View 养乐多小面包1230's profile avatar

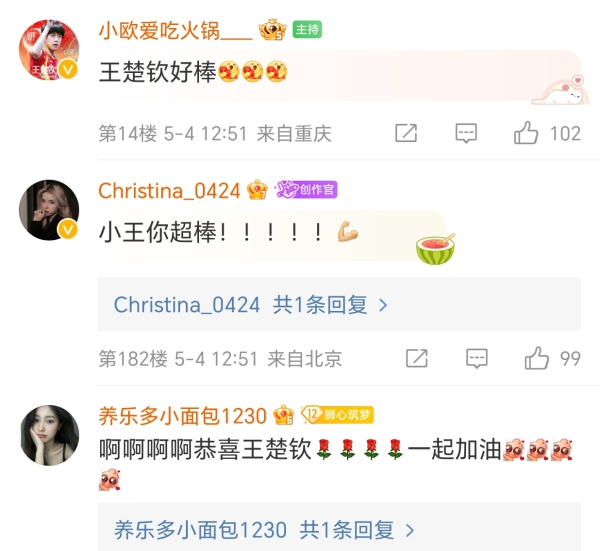point(49,435)
